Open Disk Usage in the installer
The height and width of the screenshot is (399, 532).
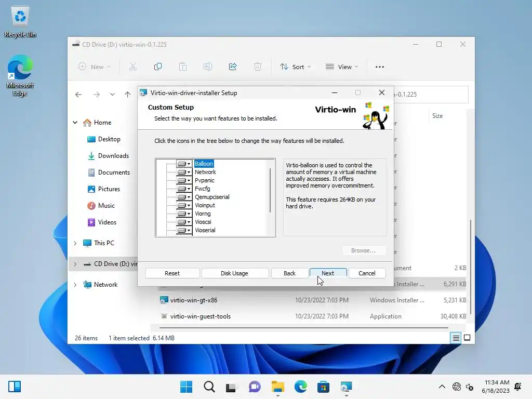(234, 273)
